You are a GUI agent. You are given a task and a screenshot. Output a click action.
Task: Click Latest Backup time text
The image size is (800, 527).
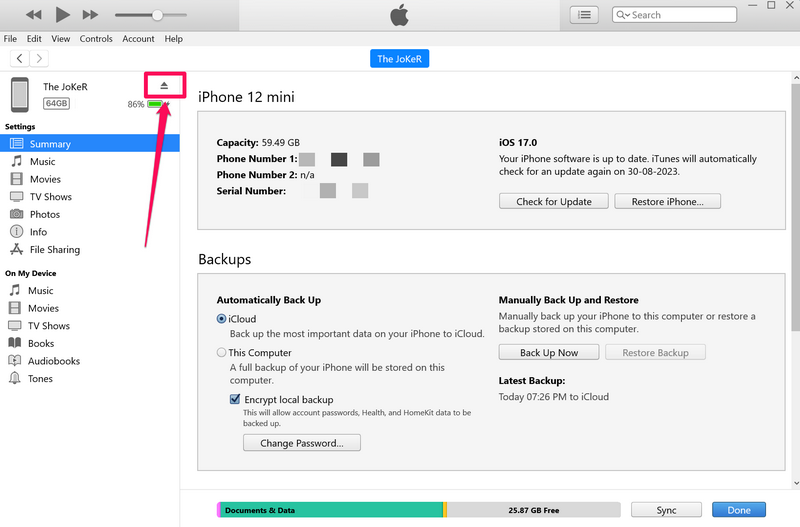click(x=554, y=397)
